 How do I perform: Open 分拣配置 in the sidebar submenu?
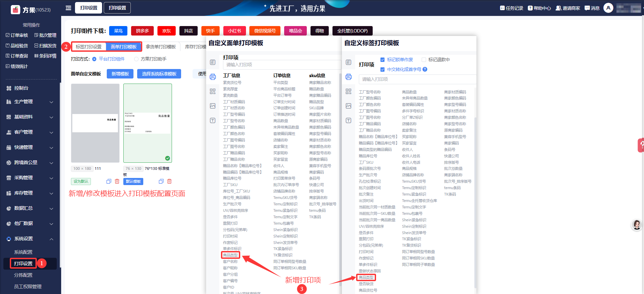click(x=23, y=275)
